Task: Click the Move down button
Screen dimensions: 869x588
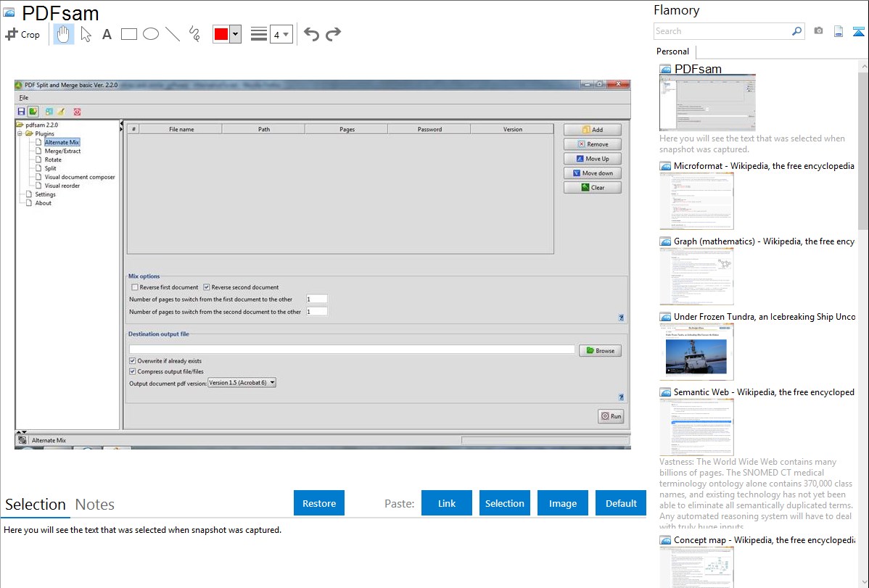Action: click(593, 173)
